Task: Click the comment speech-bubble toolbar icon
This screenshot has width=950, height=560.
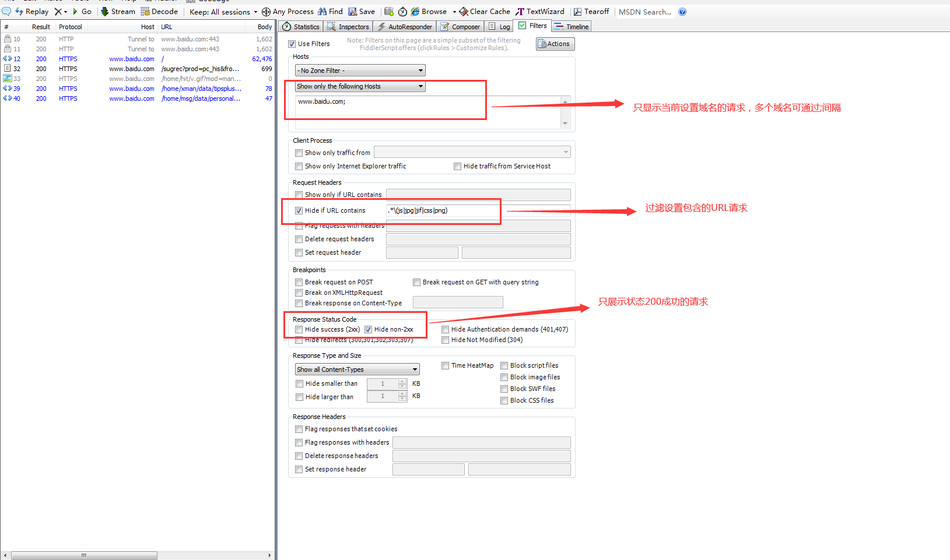Action: [6, 12]
